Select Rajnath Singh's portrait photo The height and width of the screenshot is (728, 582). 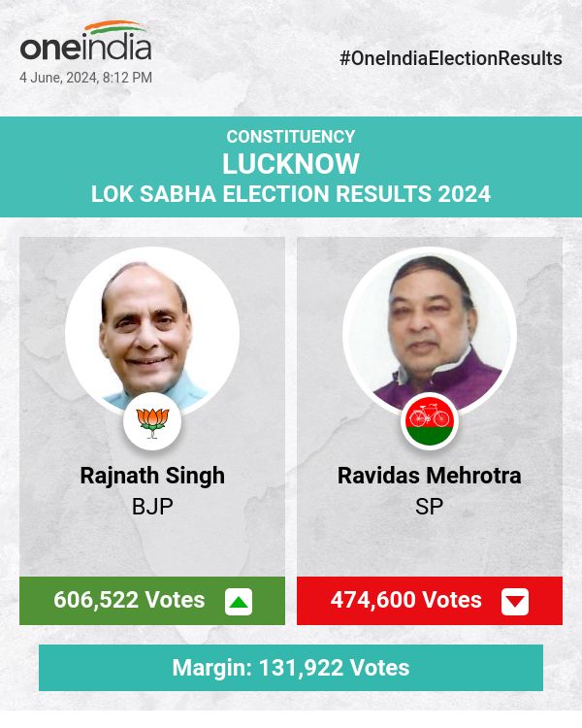click(x=152, y=333)
